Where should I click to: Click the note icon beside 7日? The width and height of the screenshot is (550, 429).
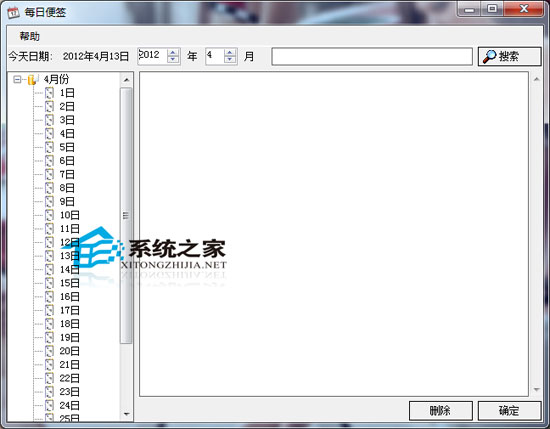[49, 175]
